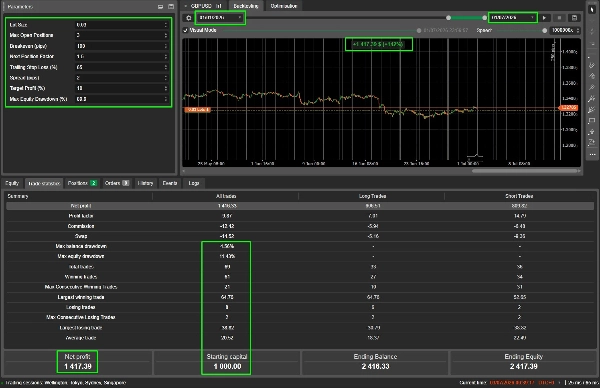Viewport: 600px width, 388px height.
Task: Adjust the Speed value stepper
Action: (x=578, y=30)
